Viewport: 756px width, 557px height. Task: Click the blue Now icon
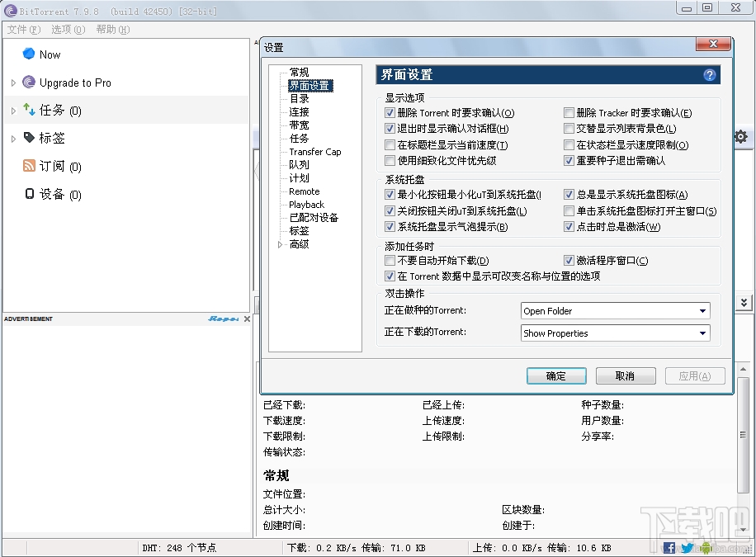coord(27,54)
